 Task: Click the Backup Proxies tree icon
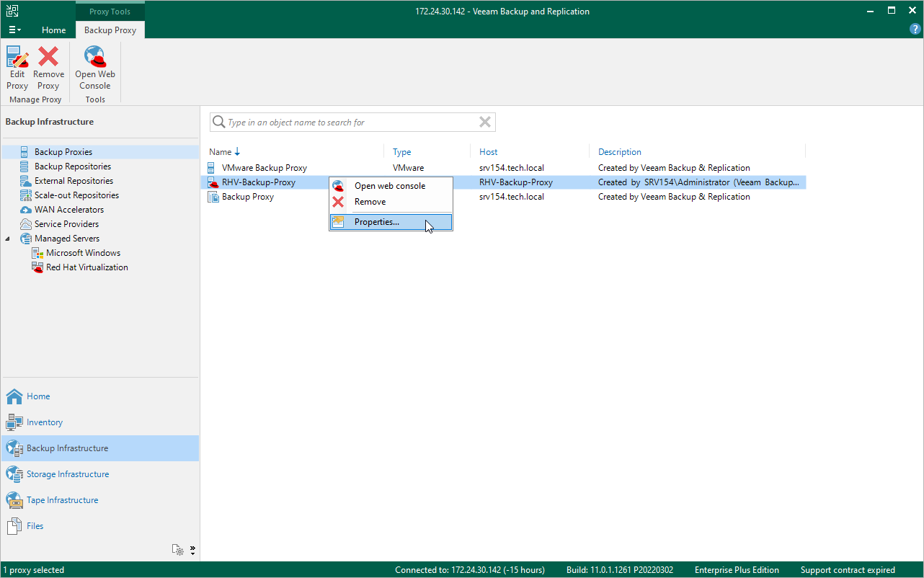click(25, 152)
